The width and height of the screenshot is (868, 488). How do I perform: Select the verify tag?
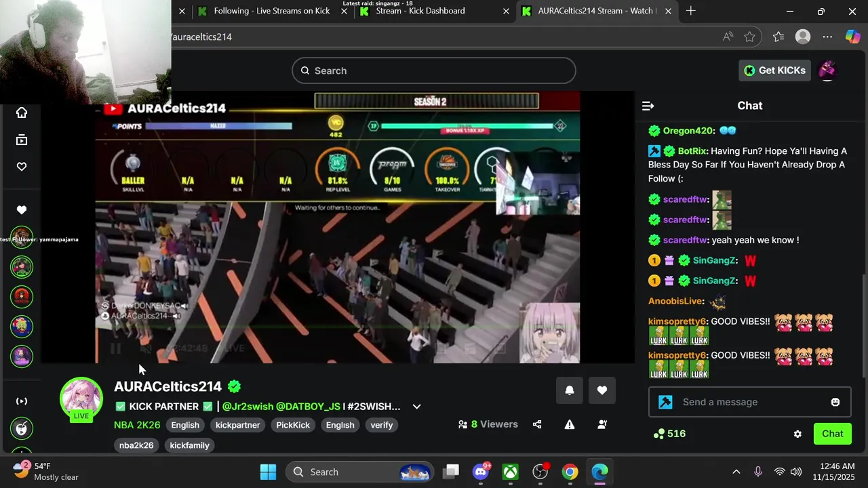(382, 425)
